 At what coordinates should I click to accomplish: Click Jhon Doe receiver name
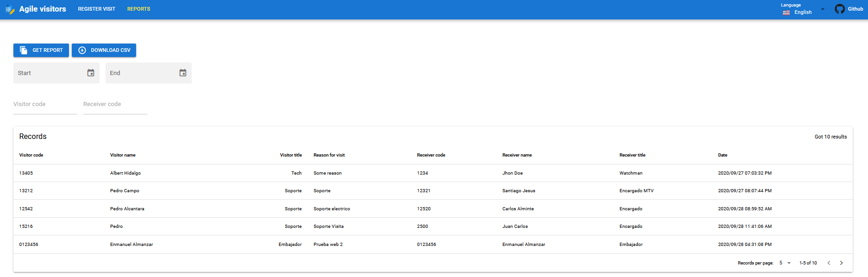(x=512, y=173)
